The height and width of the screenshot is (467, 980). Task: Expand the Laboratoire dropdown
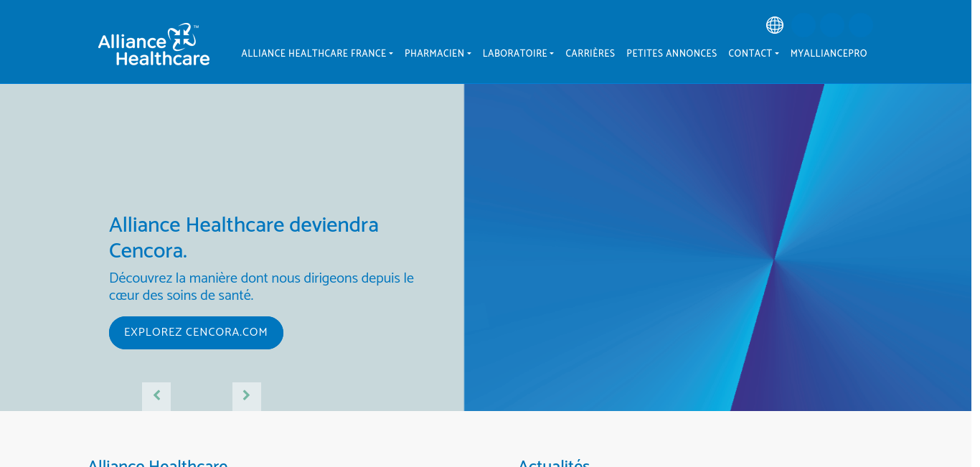[x=518, y=54]
